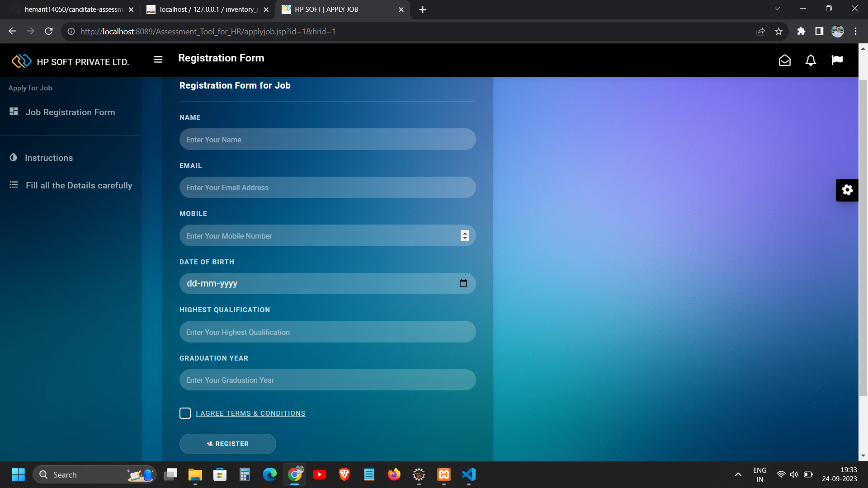Select Job Registration Form in the sidebar
The image size is (868, 488).
70,112
